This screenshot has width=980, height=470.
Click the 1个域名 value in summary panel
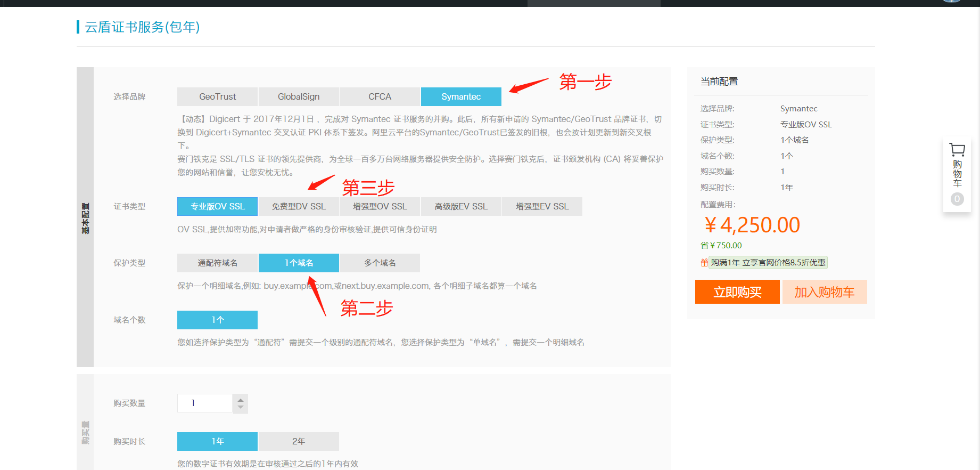[x=794, y=140]
